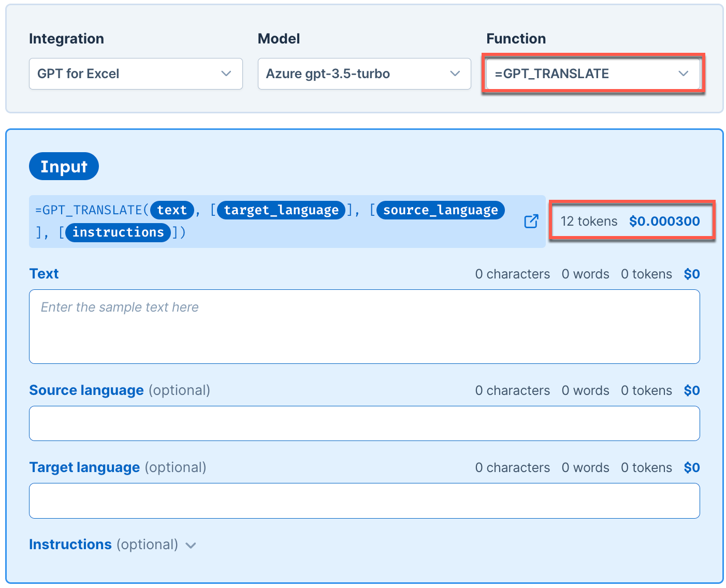Click the Source language input field
The width and height of the screenshot is (726, 588).
click(365, 423)
